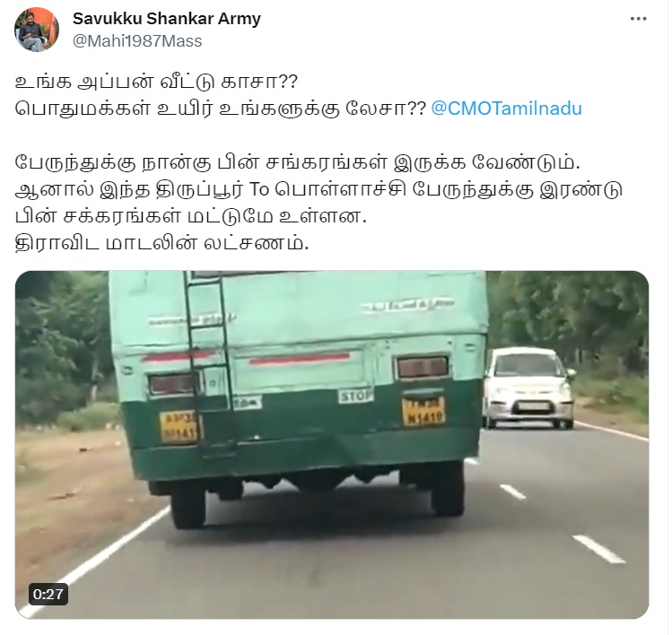672x635 pixels.
Task: Select the first tweet line ending with காசா??
Action: pos(156,82)
